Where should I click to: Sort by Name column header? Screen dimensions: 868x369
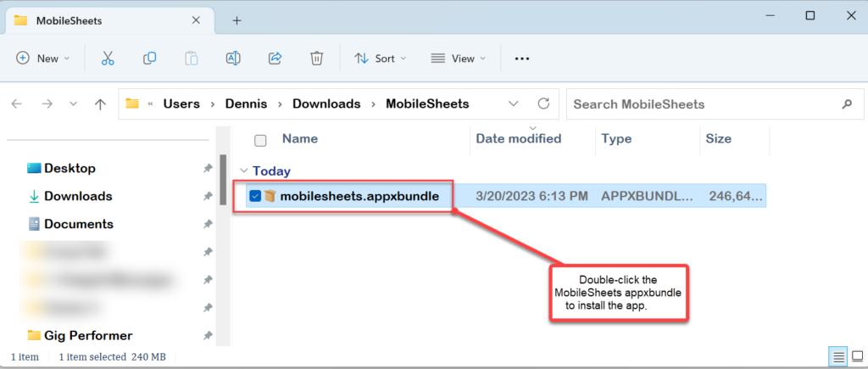(x=300, y=138)
